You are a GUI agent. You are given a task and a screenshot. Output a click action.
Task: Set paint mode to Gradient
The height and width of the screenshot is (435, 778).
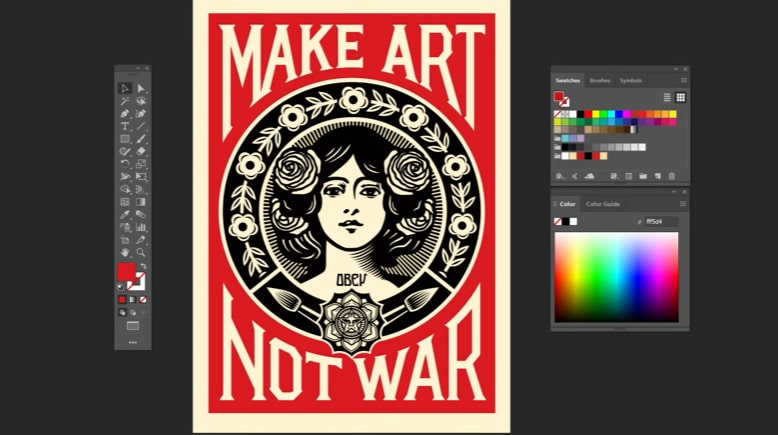[x=132, y=300]
